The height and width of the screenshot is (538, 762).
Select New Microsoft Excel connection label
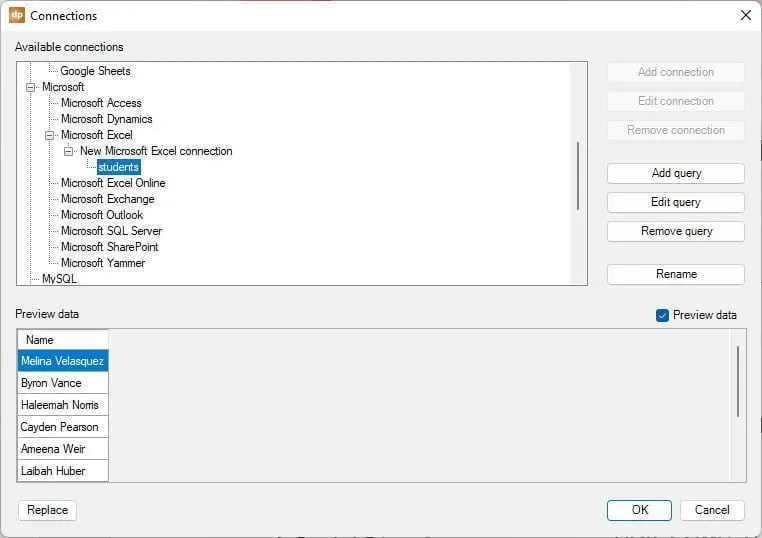[156, 151]
